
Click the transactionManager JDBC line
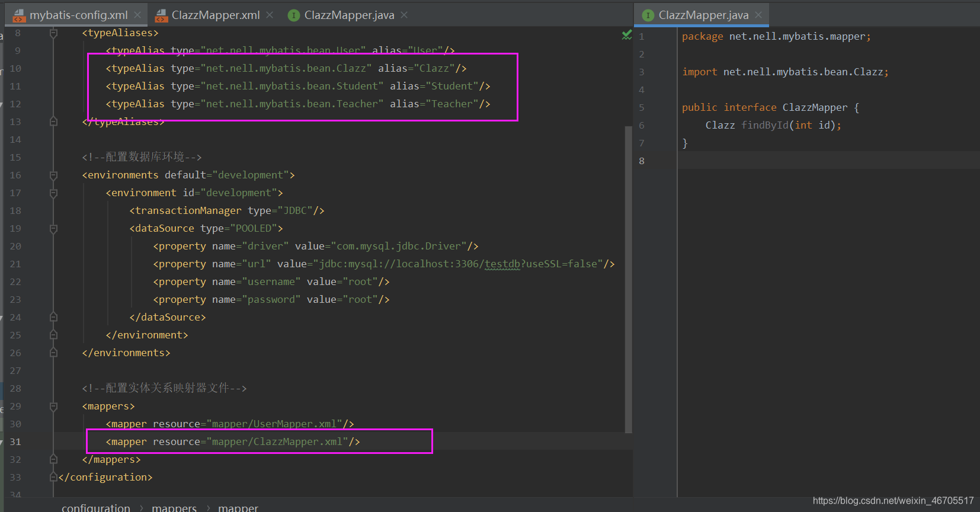click(227, 210)
